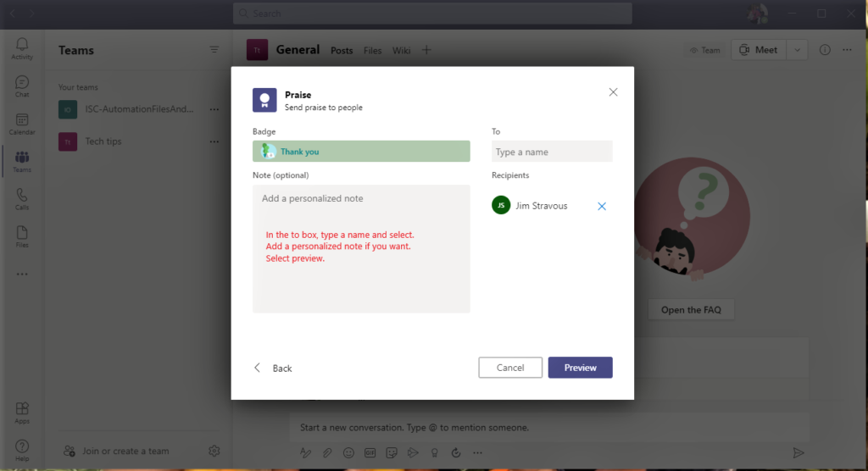This screenshot has width=868, height=471.
Task: Click the General channel avatar
Action: pos(257,50)
